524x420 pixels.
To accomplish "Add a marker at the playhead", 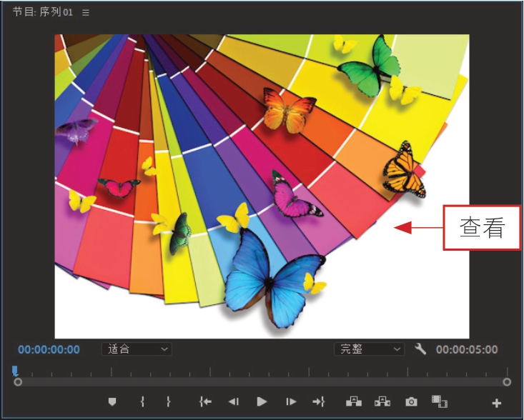I will (112, 401).
